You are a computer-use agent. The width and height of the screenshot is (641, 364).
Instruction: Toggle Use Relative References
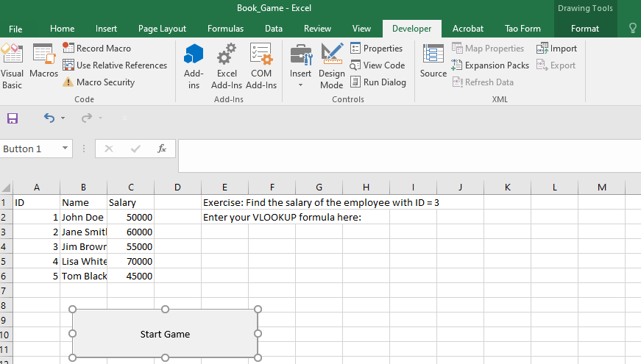pos(115,65)
